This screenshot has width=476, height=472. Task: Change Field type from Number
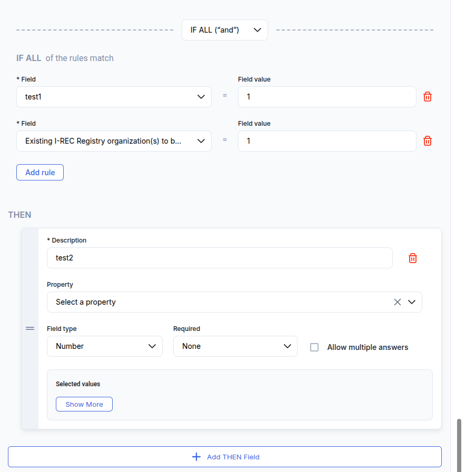[105, 346]
